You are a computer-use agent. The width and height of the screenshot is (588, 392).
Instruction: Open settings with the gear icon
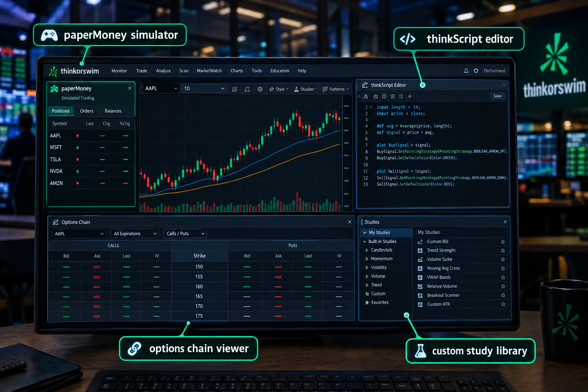click(476, 71)
